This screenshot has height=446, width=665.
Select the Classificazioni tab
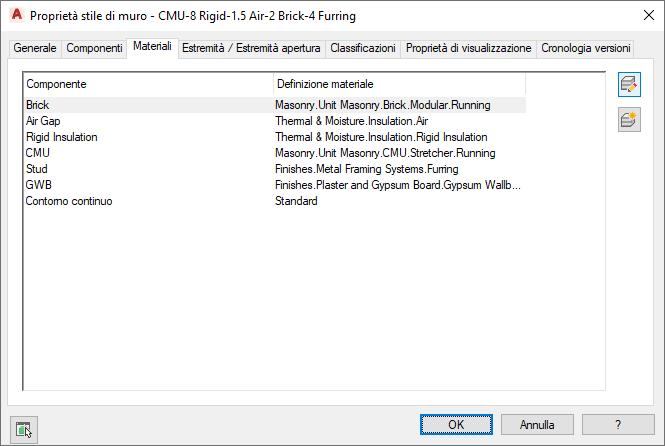point(363,48)
